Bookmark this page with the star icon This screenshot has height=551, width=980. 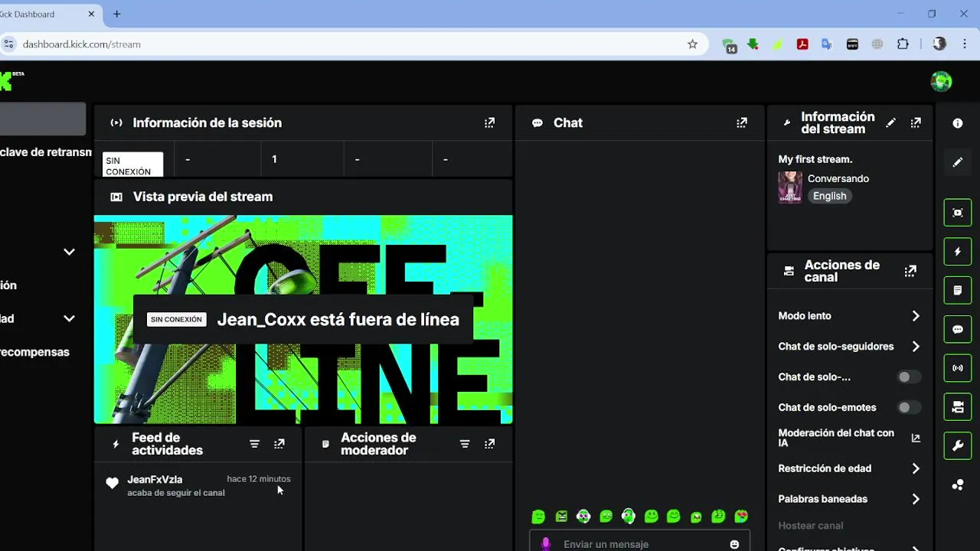692,44
